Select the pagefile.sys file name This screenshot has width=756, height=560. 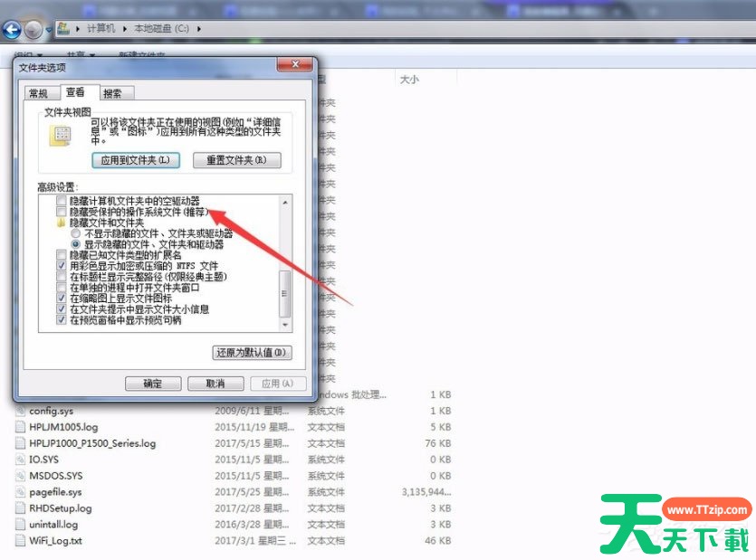tap(55, 492)
